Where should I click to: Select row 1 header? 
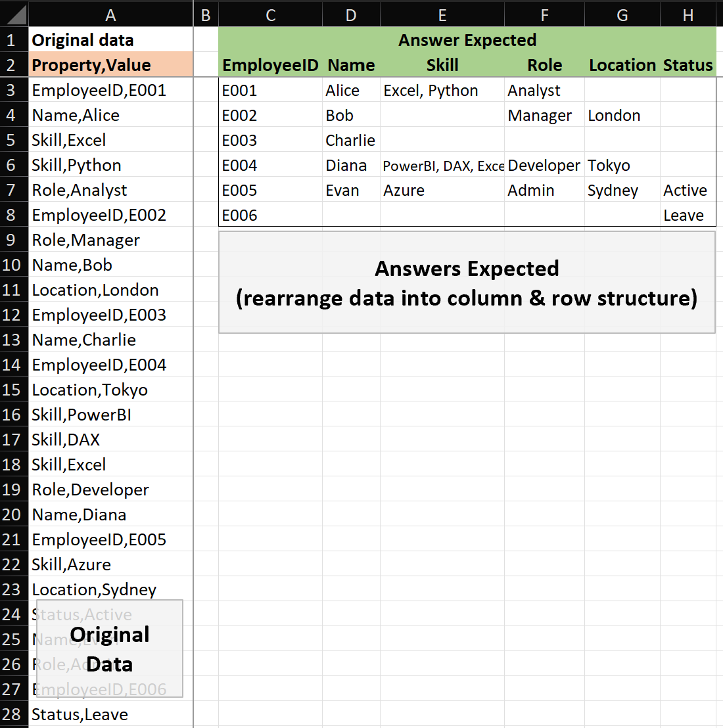point(14,39)
